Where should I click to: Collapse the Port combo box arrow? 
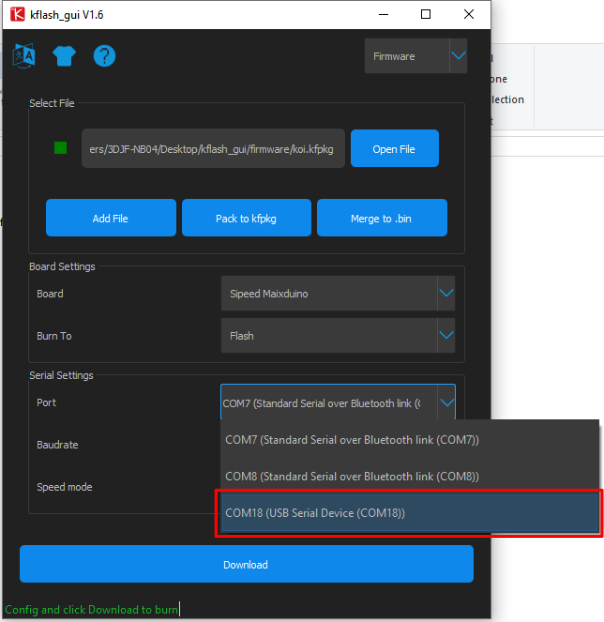click(446, 403)
